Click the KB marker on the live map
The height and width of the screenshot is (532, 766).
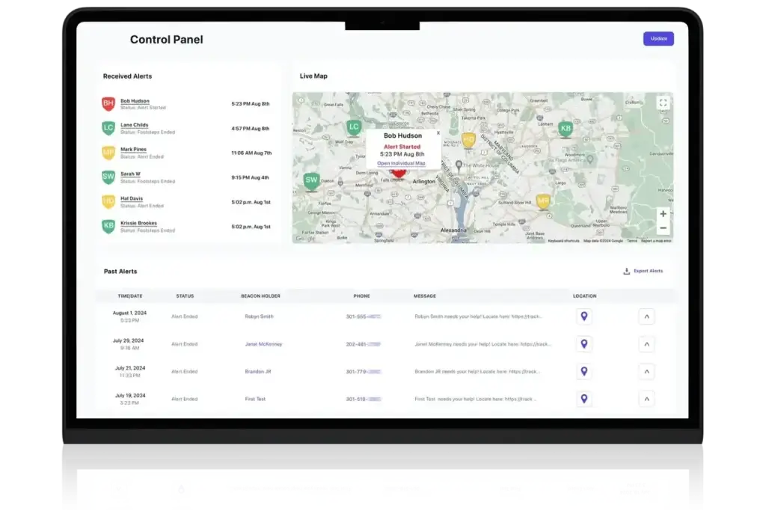(566, 129)
